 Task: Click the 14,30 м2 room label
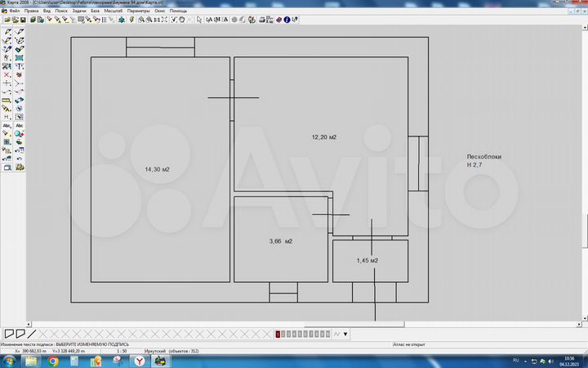click(157, 169)
